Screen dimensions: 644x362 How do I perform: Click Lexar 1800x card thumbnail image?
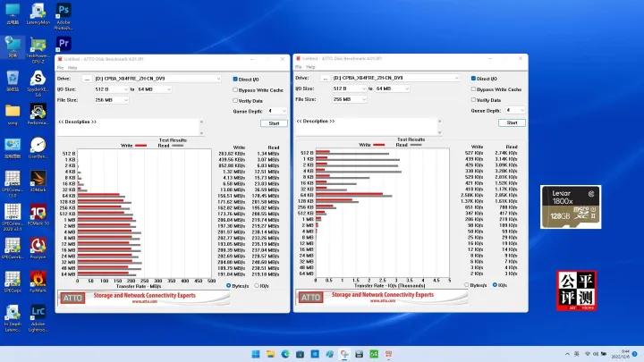pyautogui.click(x=571, y=206)
